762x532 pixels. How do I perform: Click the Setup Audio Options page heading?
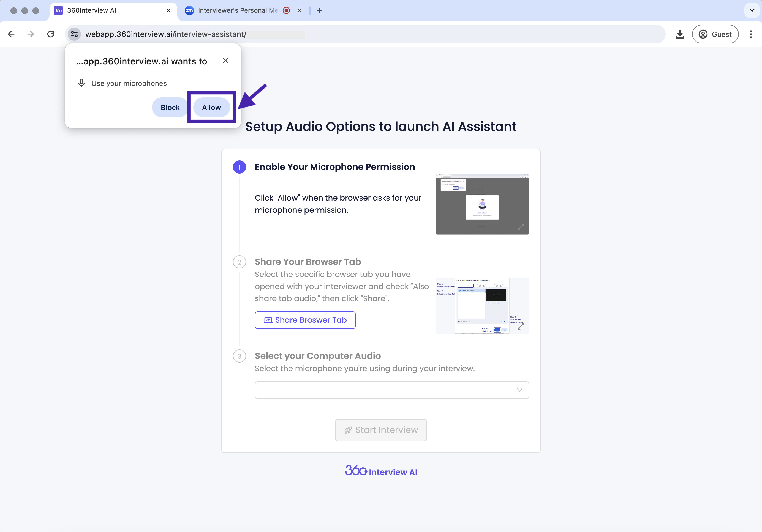pyautogui.click(x=381, y=127)
